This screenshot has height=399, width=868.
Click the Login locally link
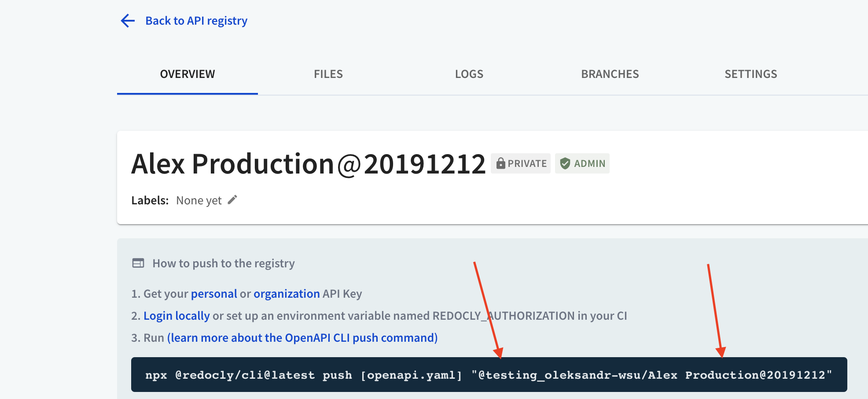coord(176,315)
